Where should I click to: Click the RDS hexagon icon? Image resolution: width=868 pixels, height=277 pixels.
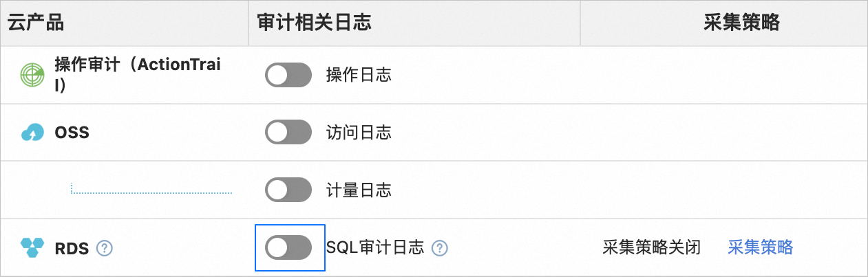point(32,247)
